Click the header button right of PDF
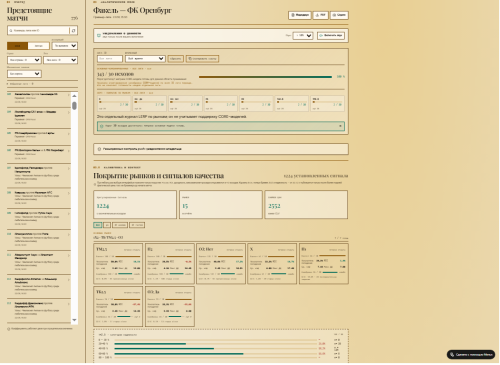This screenshot has width=500, height=365. point(339,15)
